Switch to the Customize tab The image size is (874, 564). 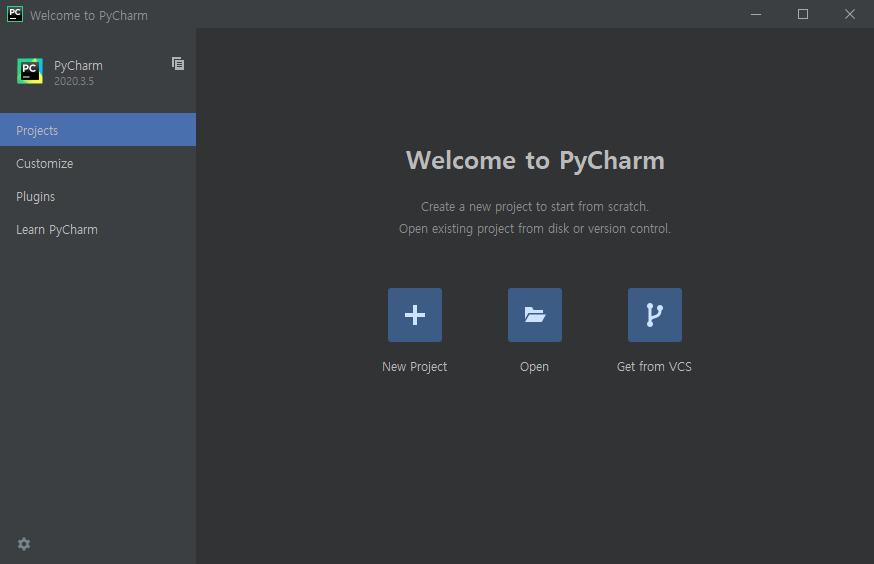pos(98,163)
